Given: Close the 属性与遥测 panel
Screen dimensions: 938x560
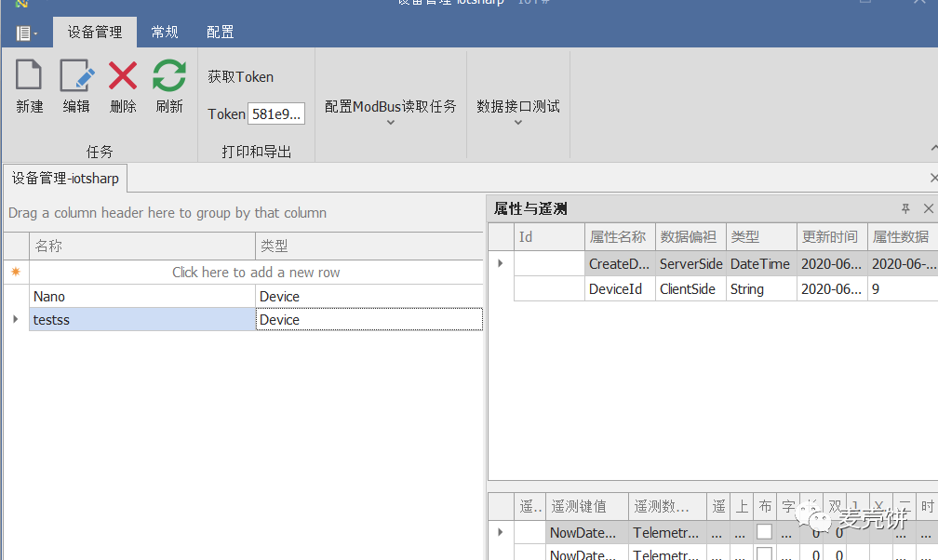Looking at the screenshot, I should [x=929, y=208].
